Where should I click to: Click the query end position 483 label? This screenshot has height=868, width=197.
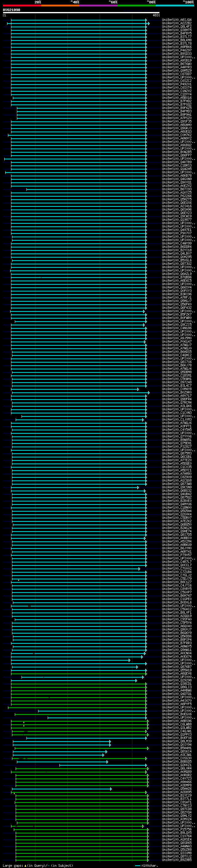pos(155,15)
